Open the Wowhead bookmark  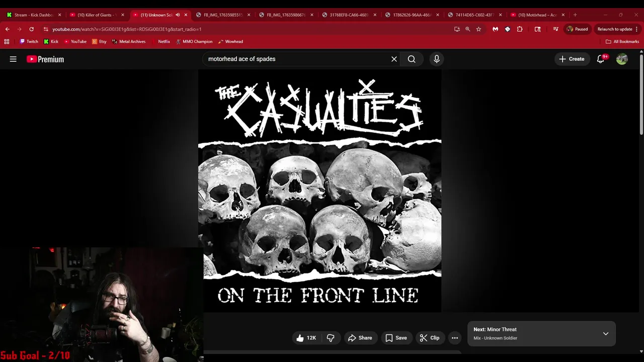[x=230, y=42]
